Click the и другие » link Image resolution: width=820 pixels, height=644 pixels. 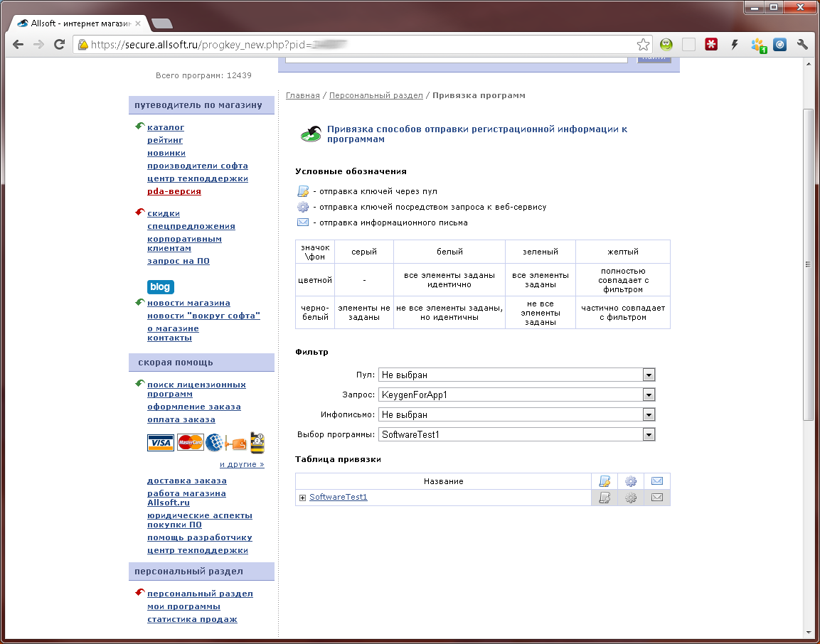(x=242, y=464)
